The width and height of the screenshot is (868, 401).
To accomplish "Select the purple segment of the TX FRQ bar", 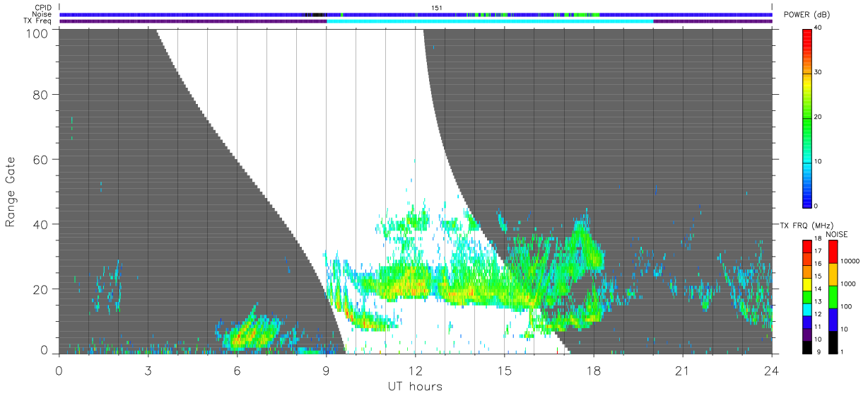I will pyautogui.click(x=807, y=334).
